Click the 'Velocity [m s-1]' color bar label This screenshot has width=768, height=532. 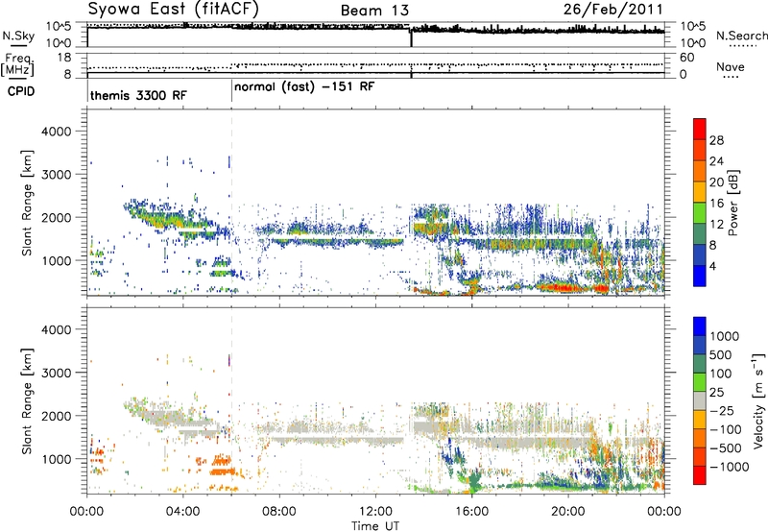point(758,400)
